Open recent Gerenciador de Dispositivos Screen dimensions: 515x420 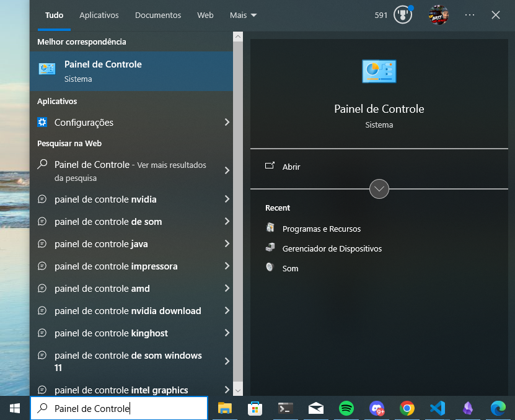coord(332,248)
